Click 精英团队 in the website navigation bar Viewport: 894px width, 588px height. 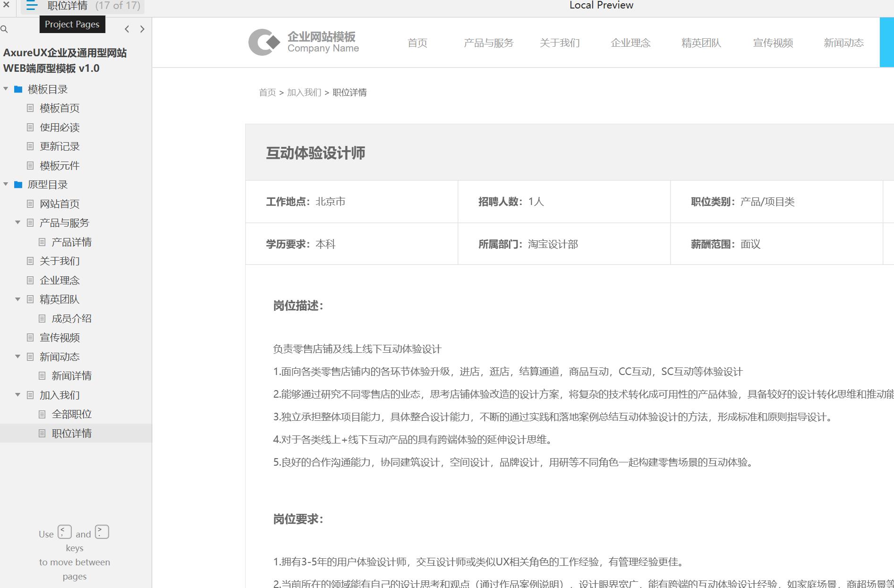(x=701, y=43)
